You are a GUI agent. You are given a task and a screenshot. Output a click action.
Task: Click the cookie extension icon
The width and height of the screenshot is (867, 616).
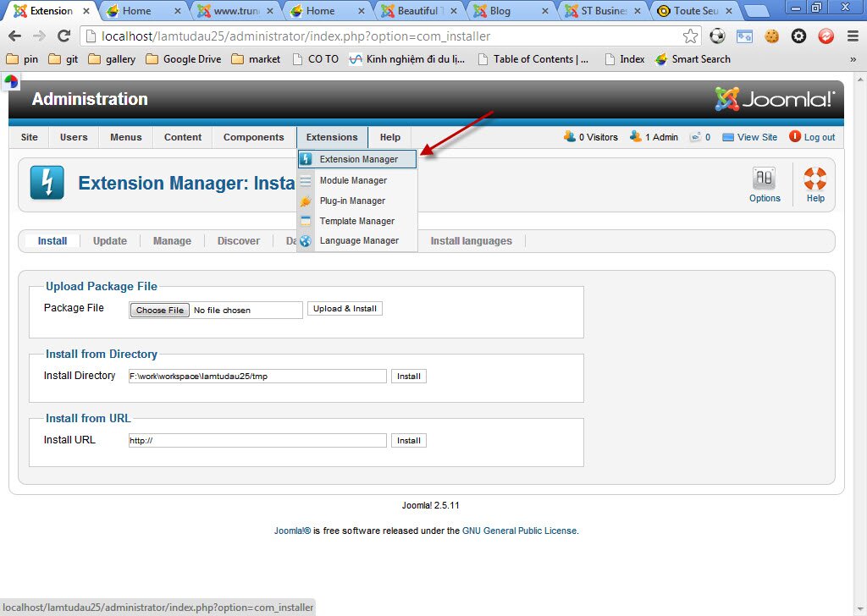[771, 36]
